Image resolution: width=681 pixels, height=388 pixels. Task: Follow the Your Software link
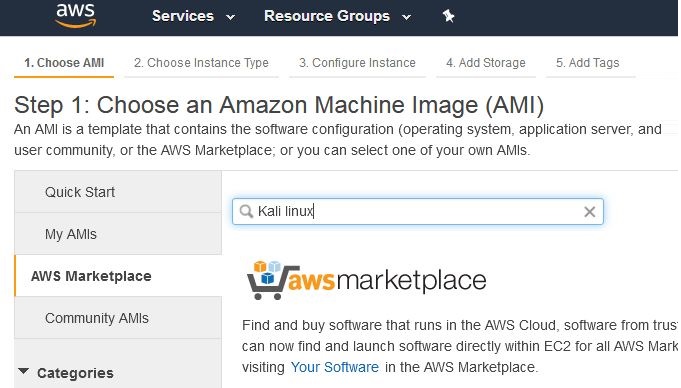click(334, 367)
